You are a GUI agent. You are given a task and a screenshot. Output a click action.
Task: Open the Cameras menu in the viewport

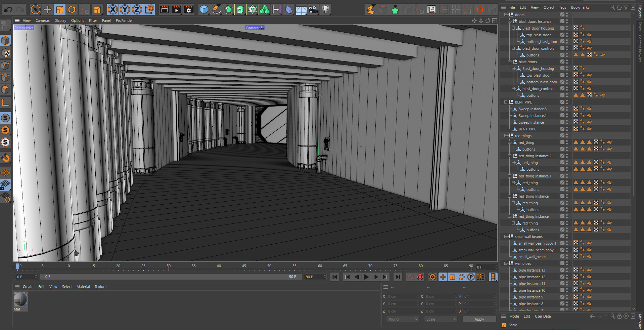click(x=42, y=20)
